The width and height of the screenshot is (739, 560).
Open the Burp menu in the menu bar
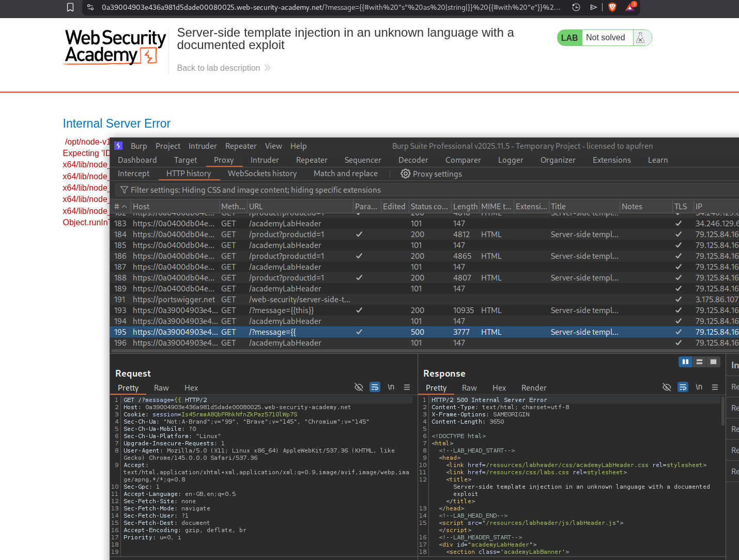tap(138, 146)
